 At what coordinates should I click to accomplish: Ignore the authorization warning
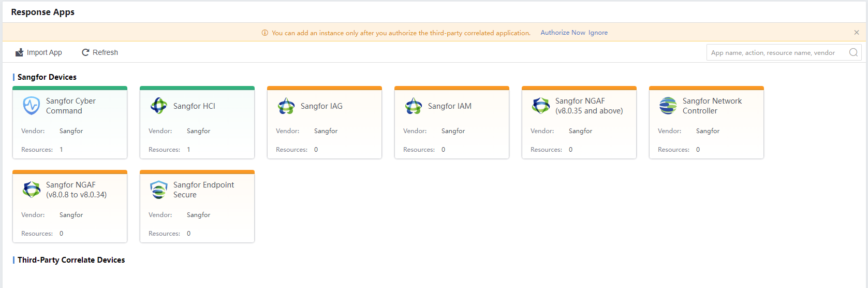598,33
